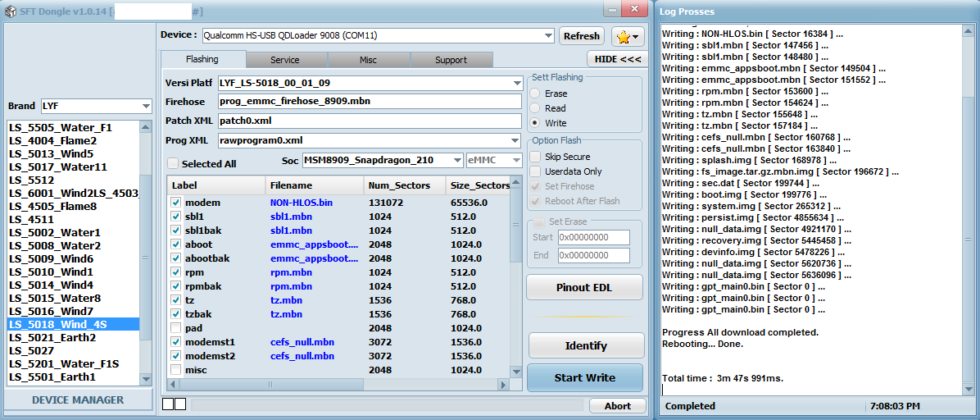
Task: Select LS_5018_Wind_4S in the model list
Action: pyautogui.click(x=73, y=324)
